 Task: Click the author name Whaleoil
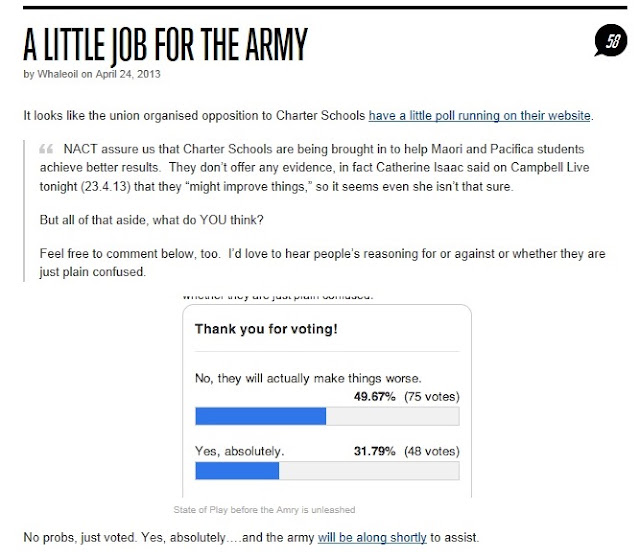58,74
